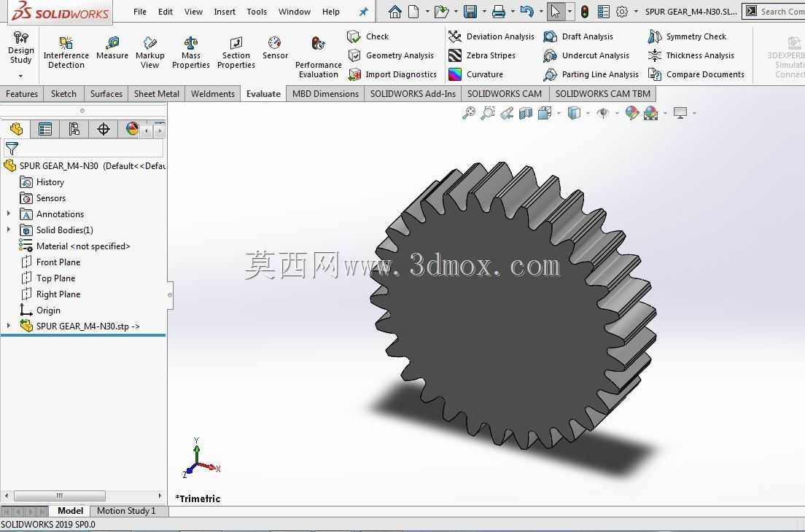The height and width of the screenshot is (532, 805).
Task: Open the Interference Detection tool
Action: [66, 52]
